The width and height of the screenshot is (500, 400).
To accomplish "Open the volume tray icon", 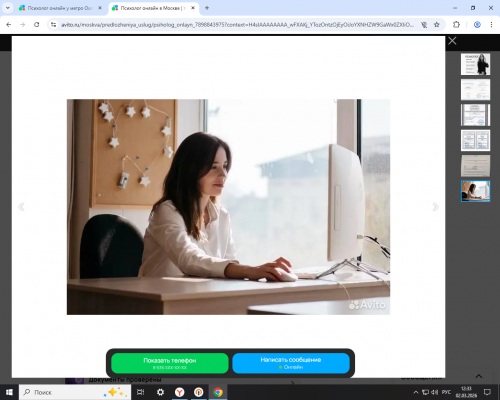I will pos(435,392).
